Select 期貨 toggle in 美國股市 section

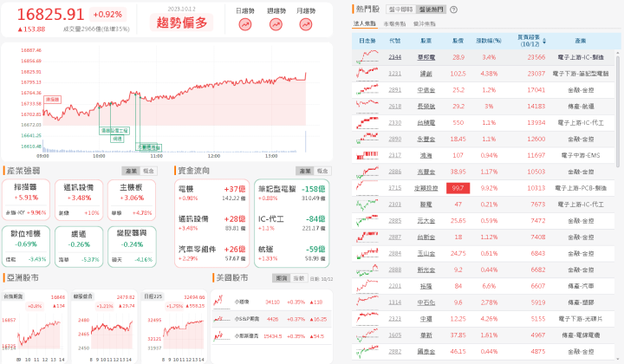[x=282, y=278]
